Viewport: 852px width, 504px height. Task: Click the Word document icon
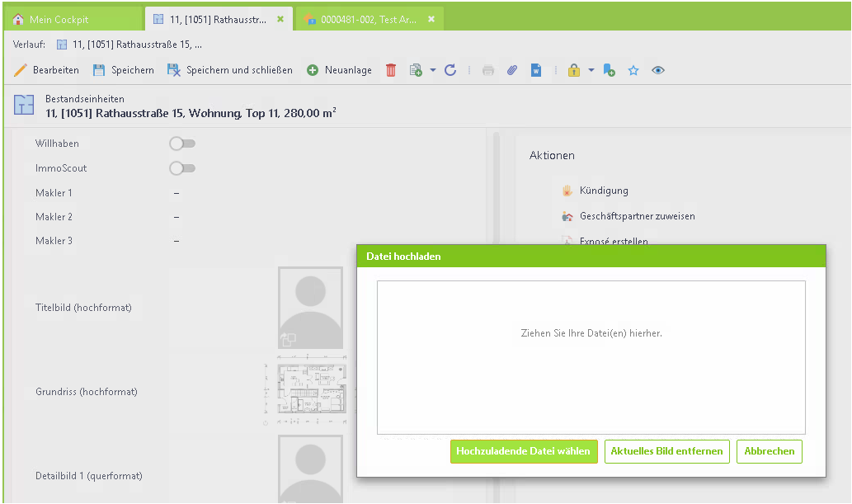[x=536, y=71]
